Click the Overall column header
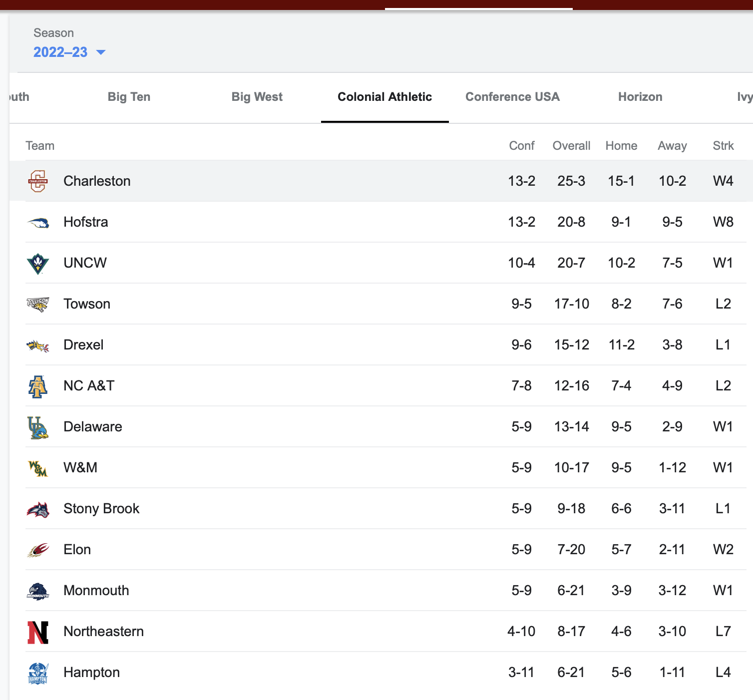 (571, 146)
